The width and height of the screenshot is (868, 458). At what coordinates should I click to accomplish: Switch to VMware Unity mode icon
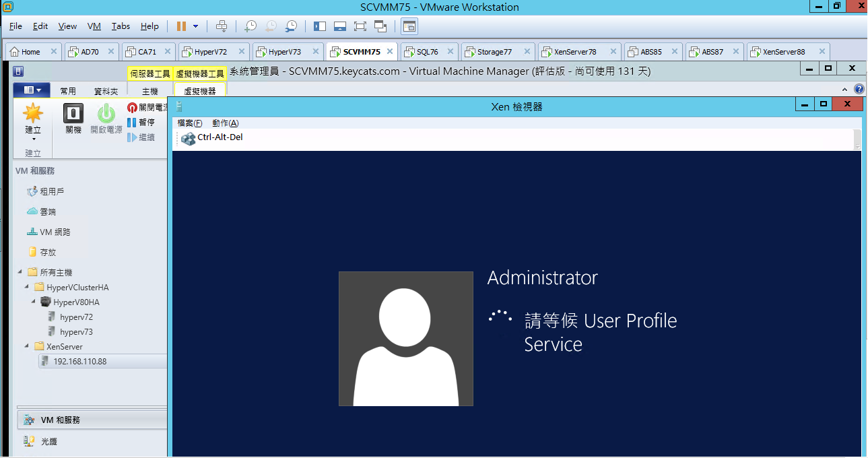pyautogui.click(x=380, y=26)
